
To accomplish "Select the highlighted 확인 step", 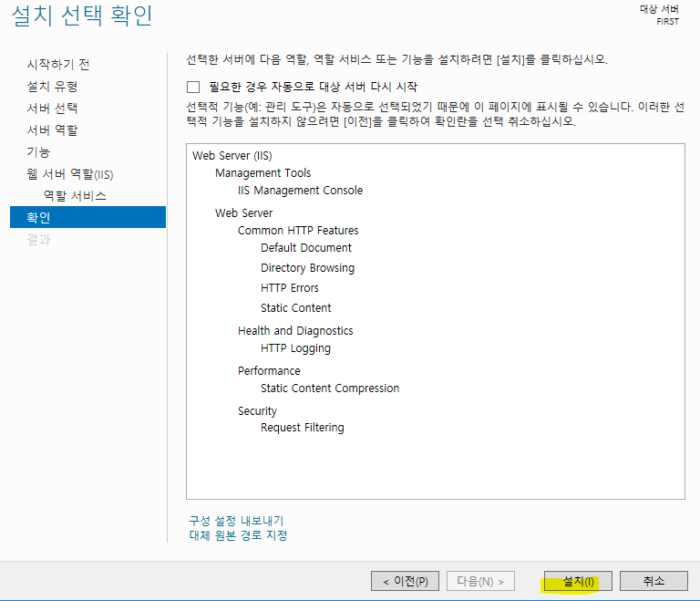I will pyautogui.click(x=87, y=217).
